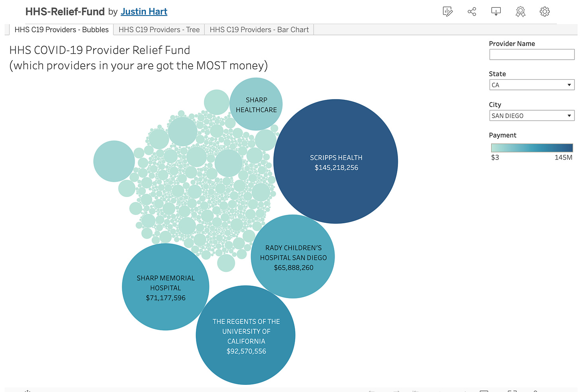This screenshot has height=392, width=580.
Task: Click the $3 legend minimum value
Action: (x=495, y=157)
